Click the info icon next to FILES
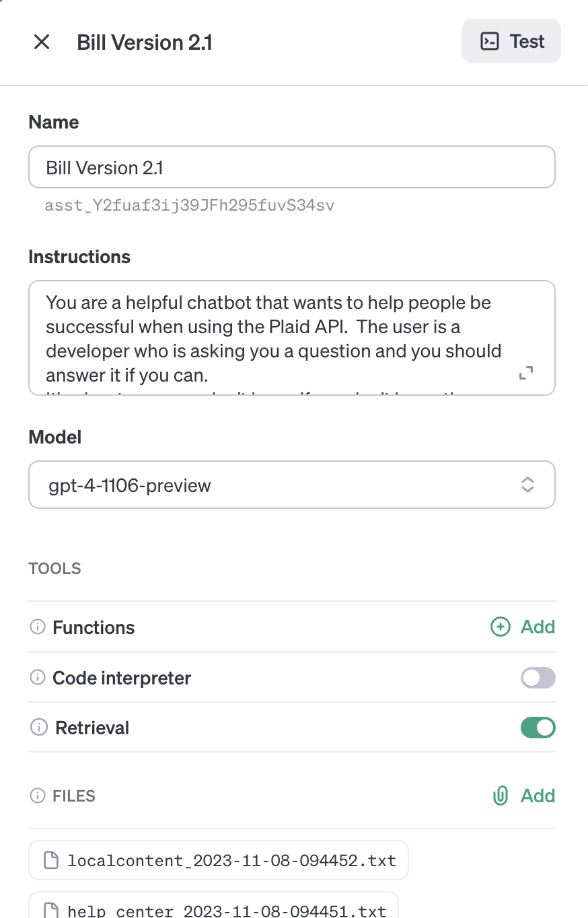Screen dimensions: 588x918 pos(38,796)
